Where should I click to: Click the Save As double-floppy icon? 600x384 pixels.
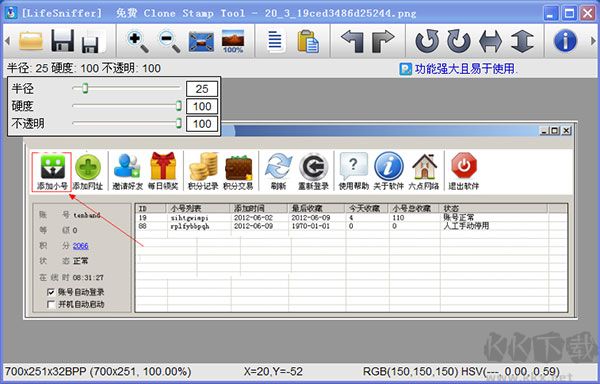click(x=93, y=41)
